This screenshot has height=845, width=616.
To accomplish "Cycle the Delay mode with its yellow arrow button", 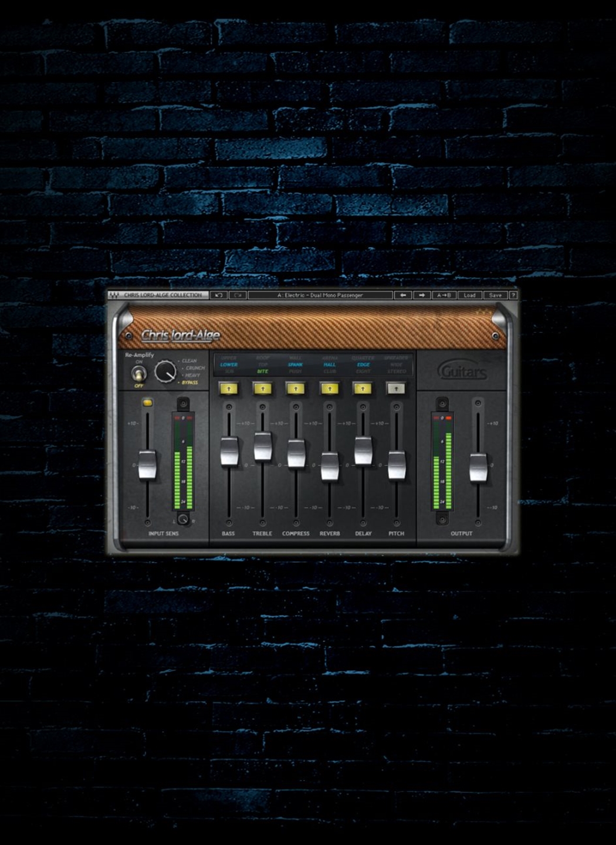I will [363, 388].
